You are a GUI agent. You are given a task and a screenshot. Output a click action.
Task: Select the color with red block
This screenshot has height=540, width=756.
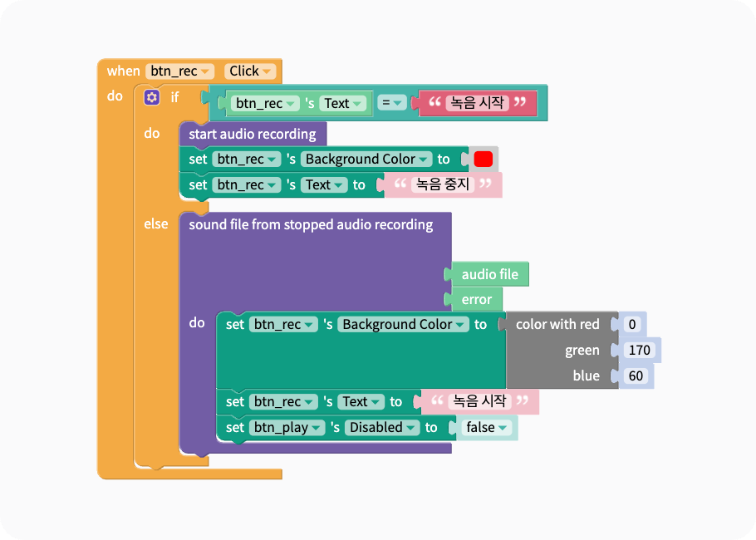pos(557,325)
